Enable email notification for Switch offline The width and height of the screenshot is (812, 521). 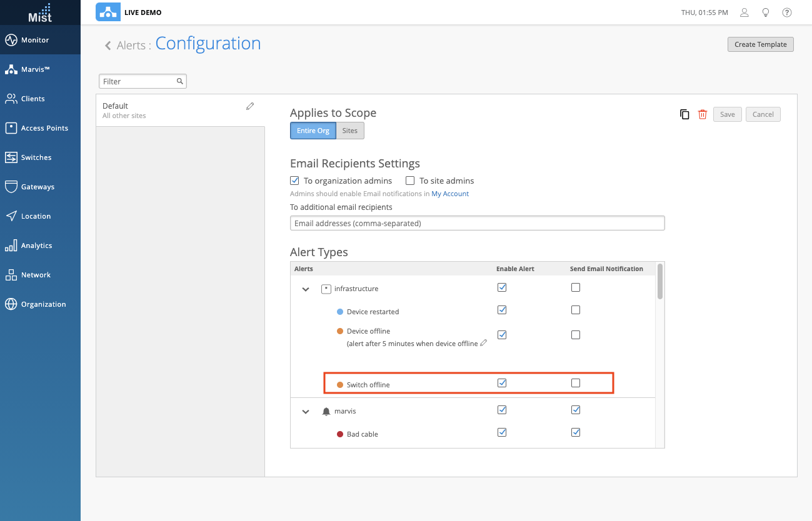pos(576,383)
